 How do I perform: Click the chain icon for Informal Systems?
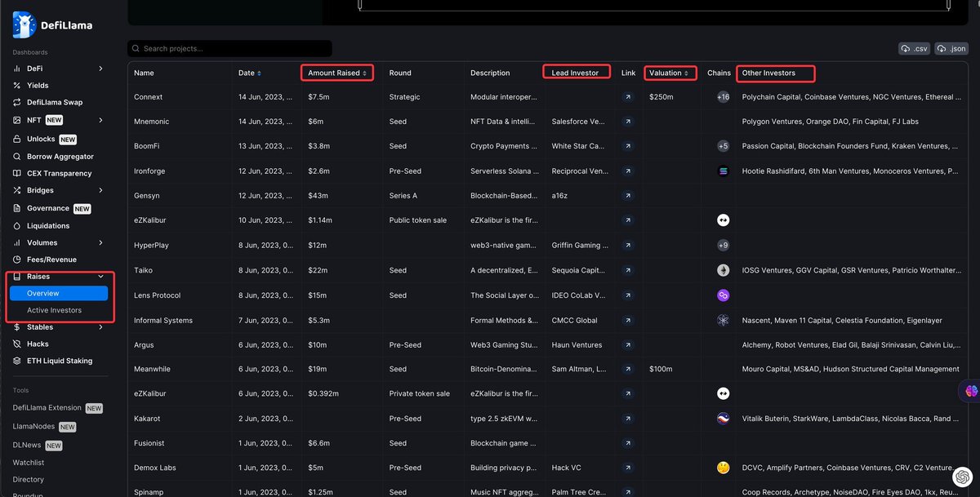coord(723,320)
